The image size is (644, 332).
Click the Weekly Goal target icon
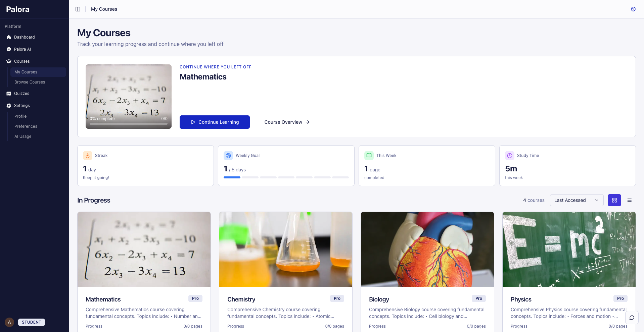coord(228,155)
